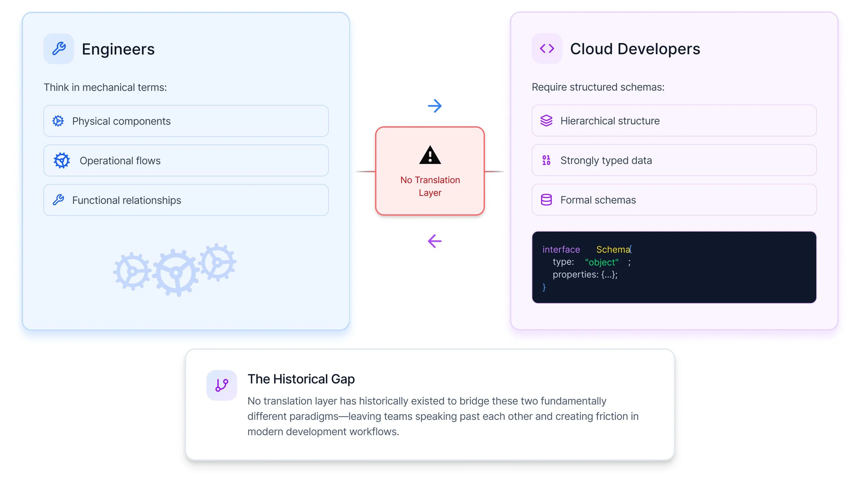
Task: Click the wrench icon beside Engineers heading
Action: coord(58,49)
